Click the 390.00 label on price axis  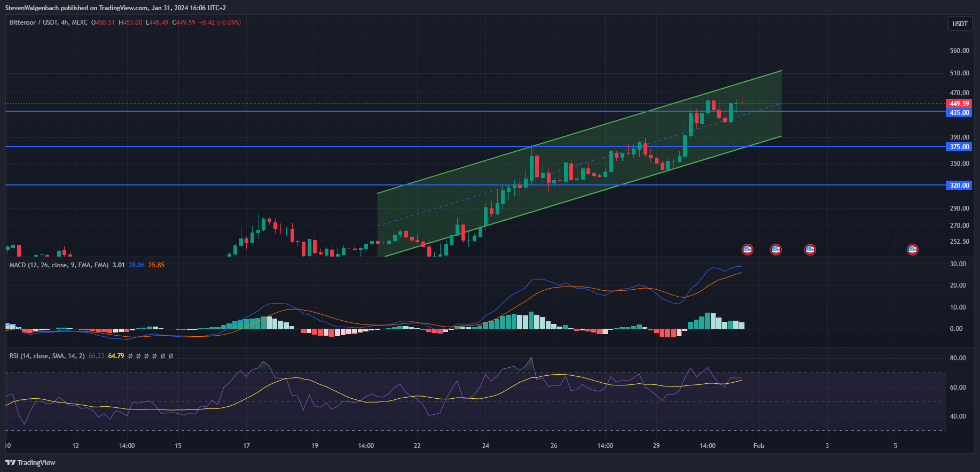[959, 137]
